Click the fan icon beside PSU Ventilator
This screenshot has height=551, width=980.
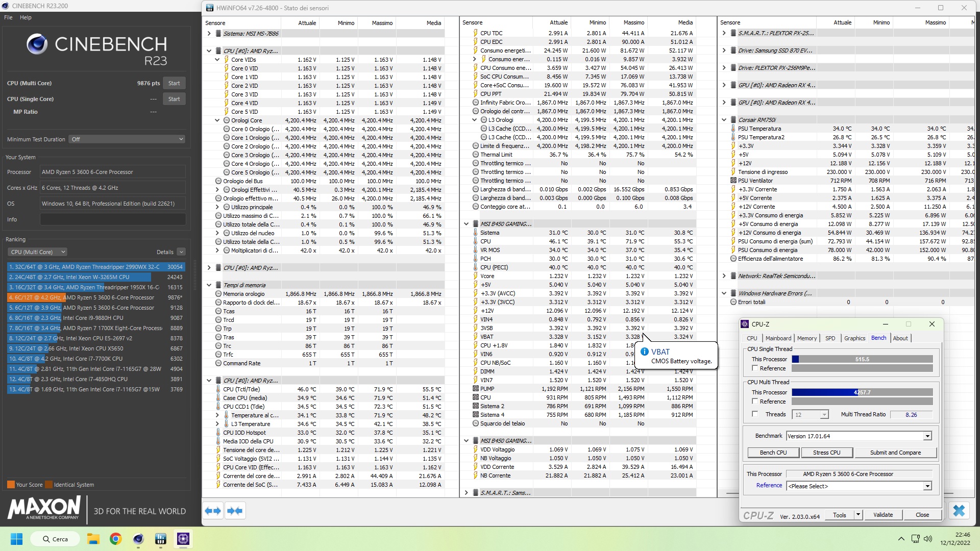point(733,181)
